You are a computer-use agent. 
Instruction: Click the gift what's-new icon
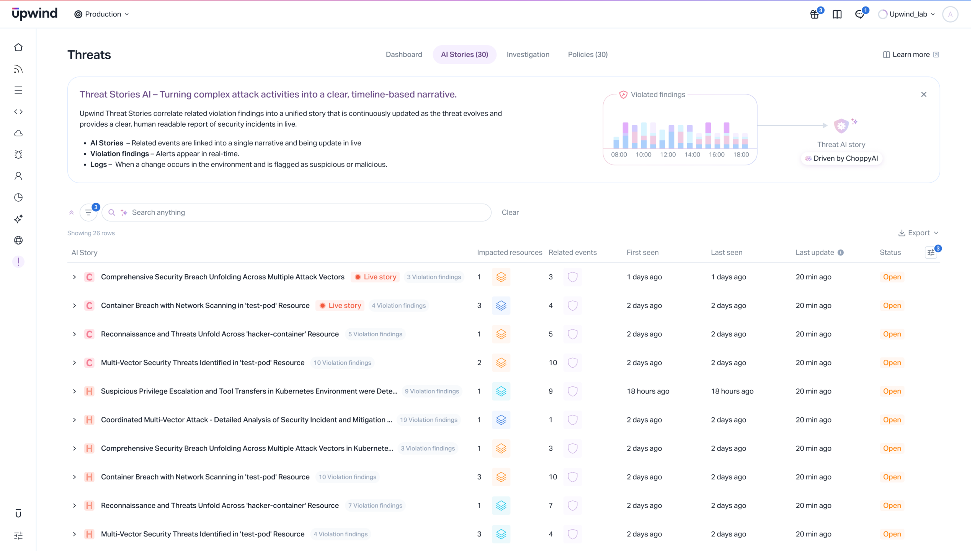coord(815,15)
